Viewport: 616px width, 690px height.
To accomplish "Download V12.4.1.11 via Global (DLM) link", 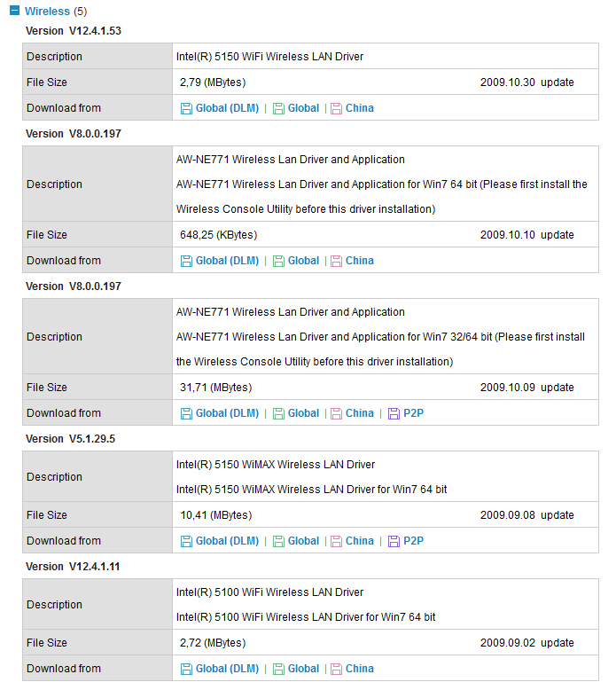I will click(x=227, y=669).
